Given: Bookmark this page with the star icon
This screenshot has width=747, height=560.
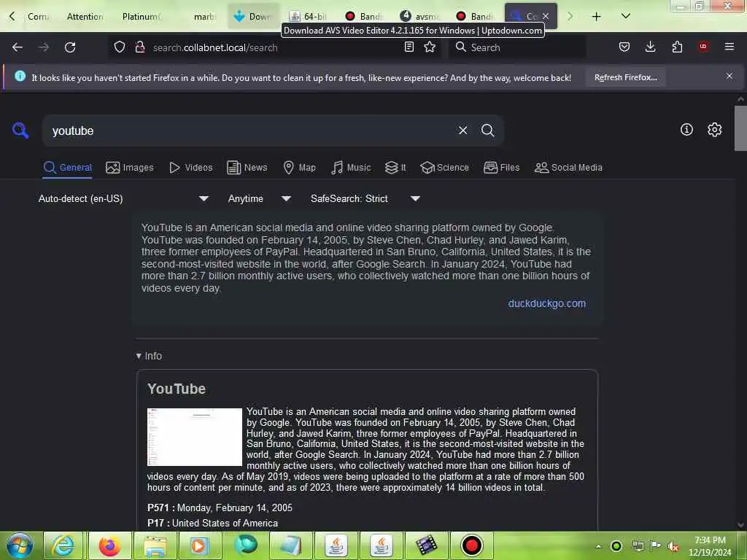Looking at the screenshot, I should coord(430,47).
